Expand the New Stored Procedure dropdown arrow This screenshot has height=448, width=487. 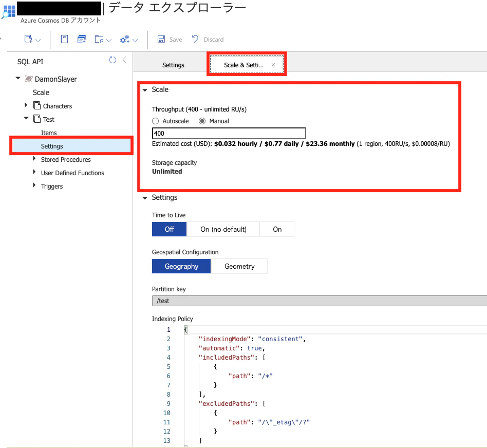109,40
